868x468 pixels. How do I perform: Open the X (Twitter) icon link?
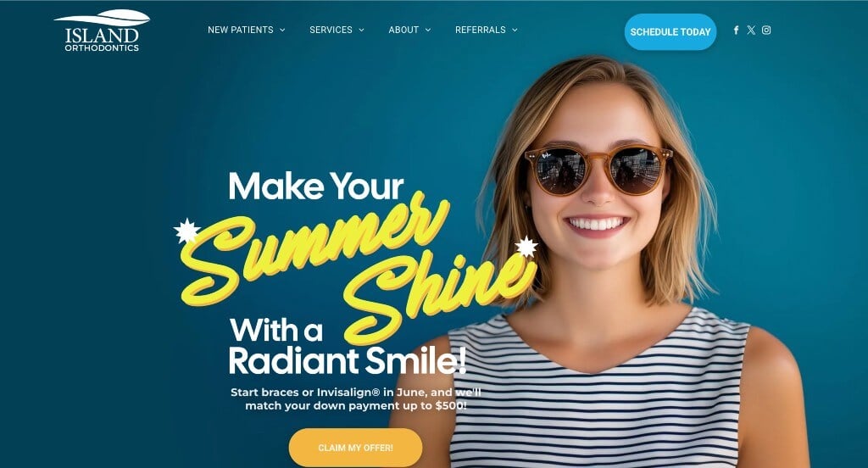[x=751, y=30]
